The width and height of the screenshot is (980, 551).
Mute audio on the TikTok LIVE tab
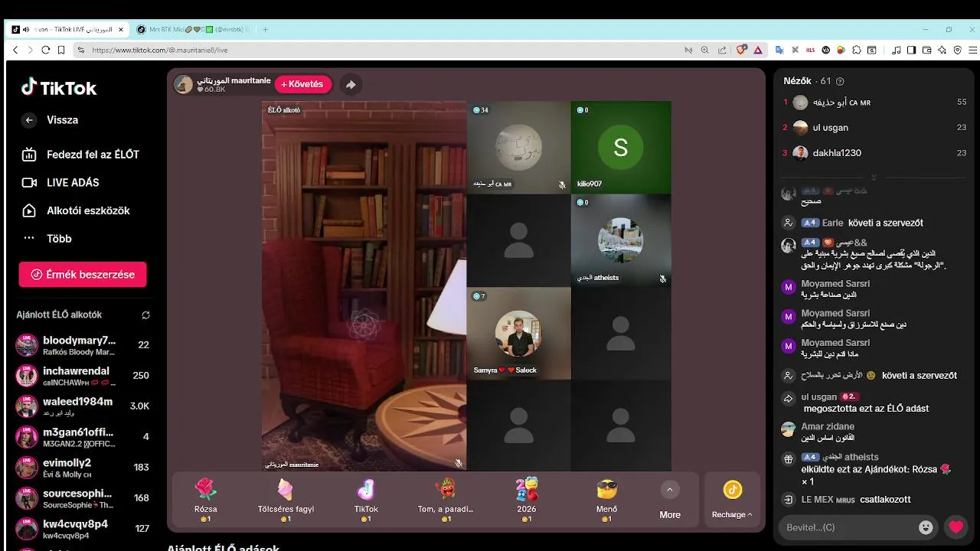26,30
